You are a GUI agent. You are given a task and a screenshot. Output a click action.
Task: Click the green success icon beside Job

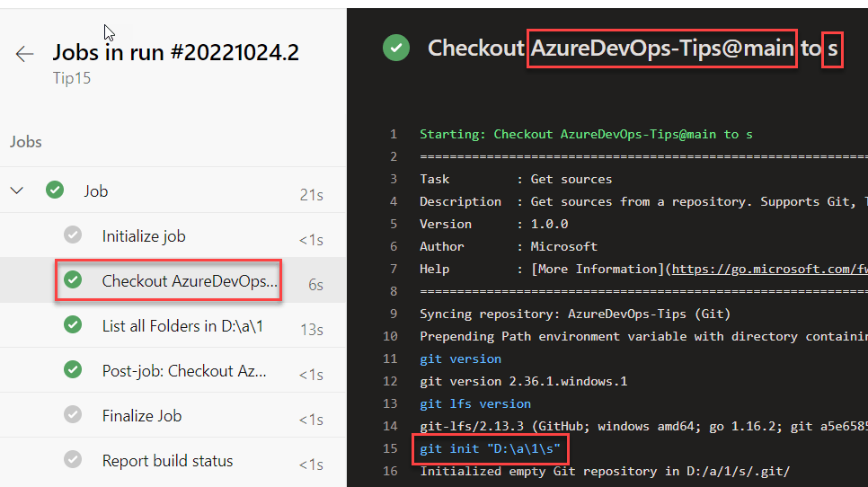pos(55,190)
